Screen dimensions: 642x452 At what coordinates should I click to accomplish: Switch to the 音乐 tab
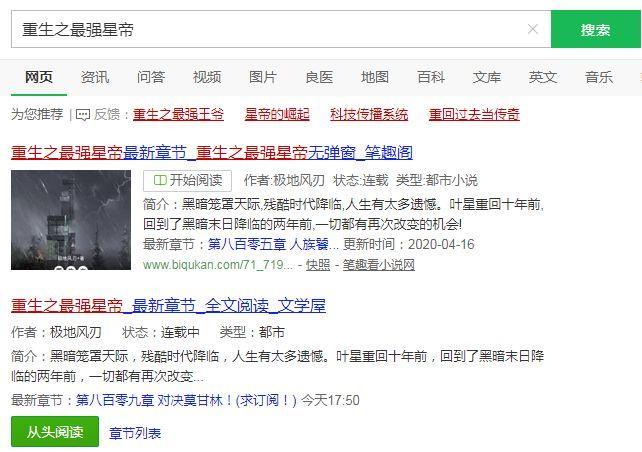599,77
